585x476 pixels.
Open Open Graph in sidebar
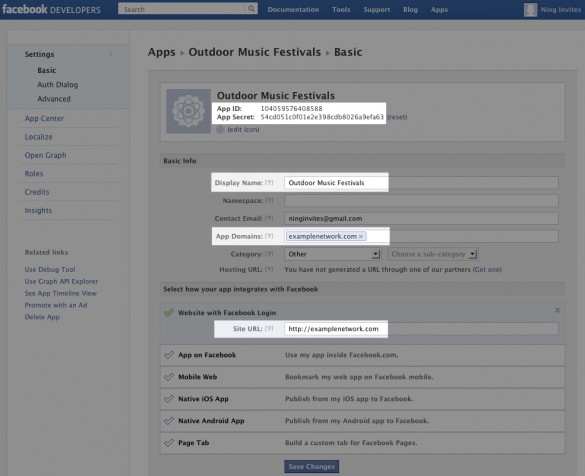tap(46, 155)
